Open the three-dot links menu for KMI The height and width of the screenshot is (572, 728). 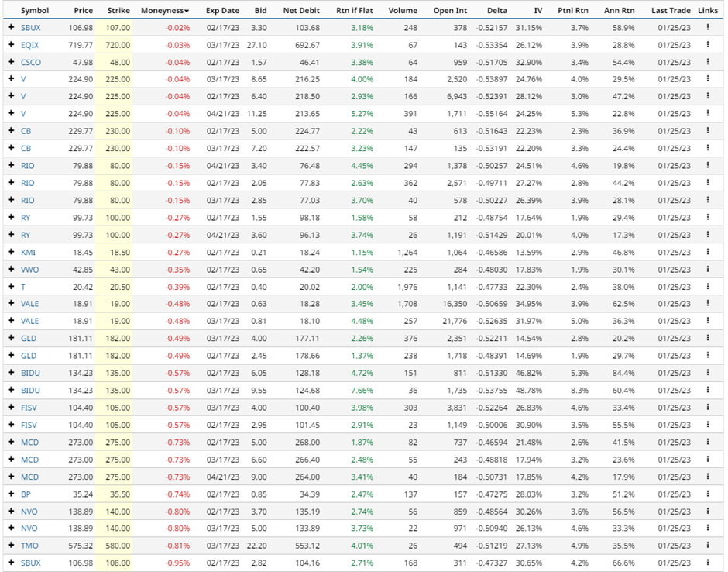[708, 252]
